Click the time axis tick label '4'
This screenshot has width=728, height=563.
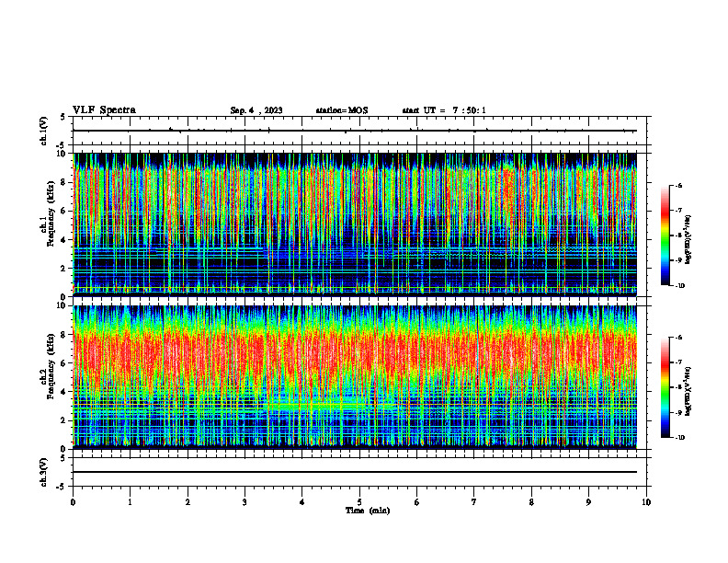click(x=302, y=502)
